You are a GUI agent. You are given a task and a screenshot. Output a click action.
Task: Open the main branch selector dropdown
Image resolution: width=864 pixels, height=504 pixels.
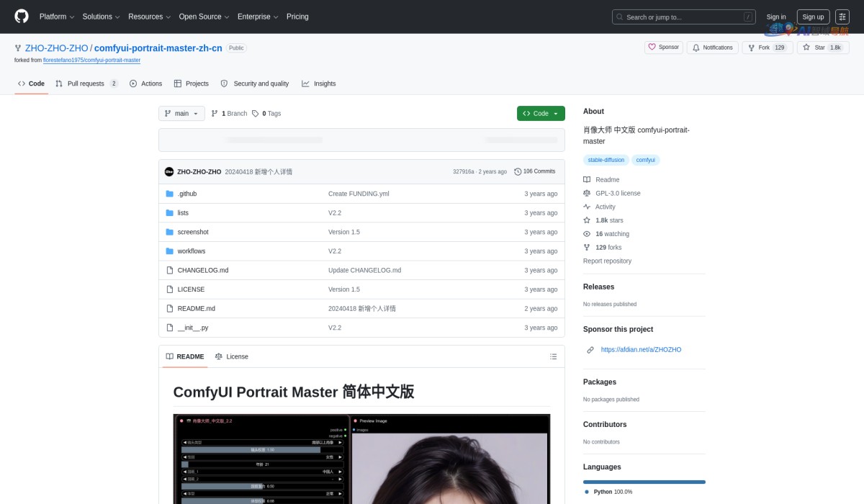click(x=181, y=113)
